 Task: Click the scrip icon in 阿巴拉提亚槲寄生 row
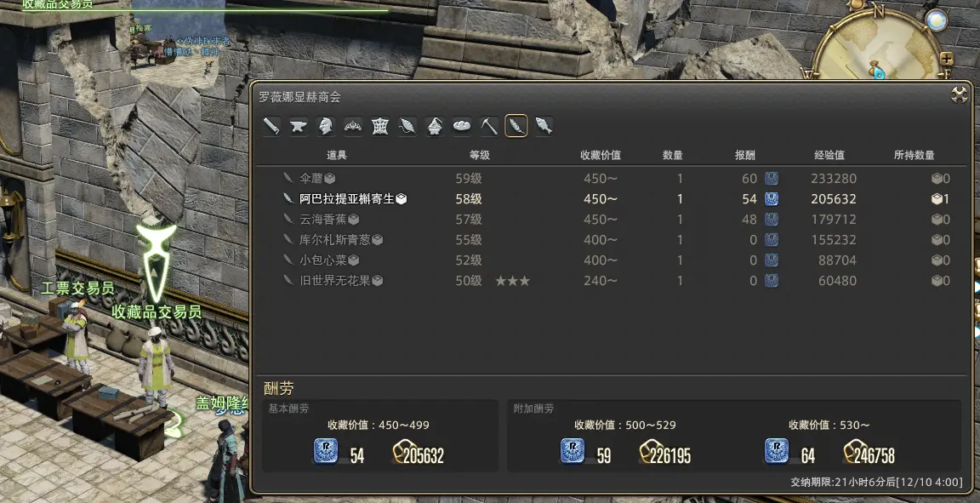coord(772,199)
